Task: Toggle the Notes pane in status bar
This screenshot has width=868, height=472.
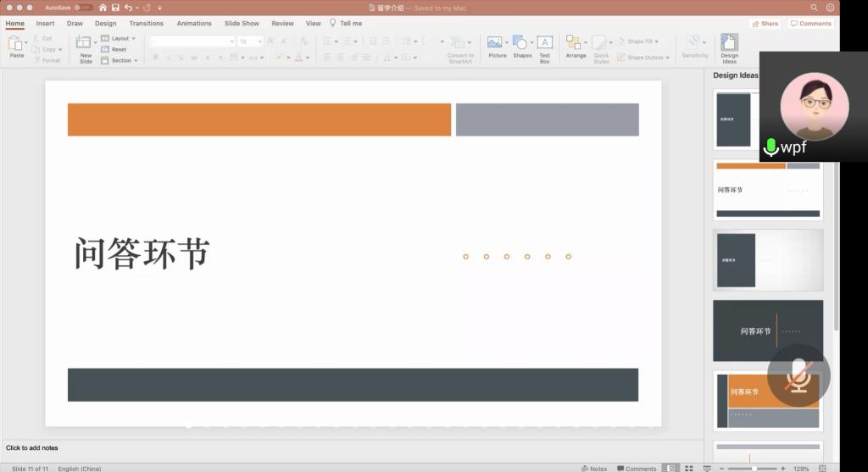Action: point(594,468)
